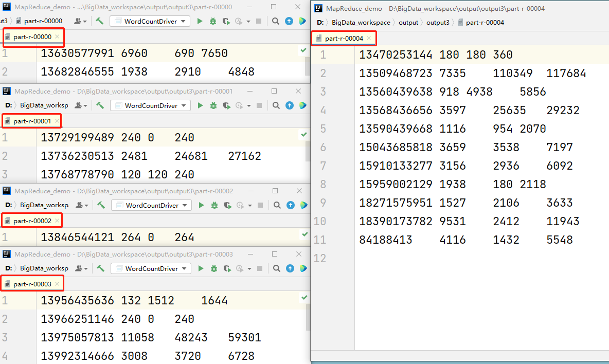Screen dimensions: 609x364
Task: Select the part-r-00002 editor tab
Action: (32, 221)
